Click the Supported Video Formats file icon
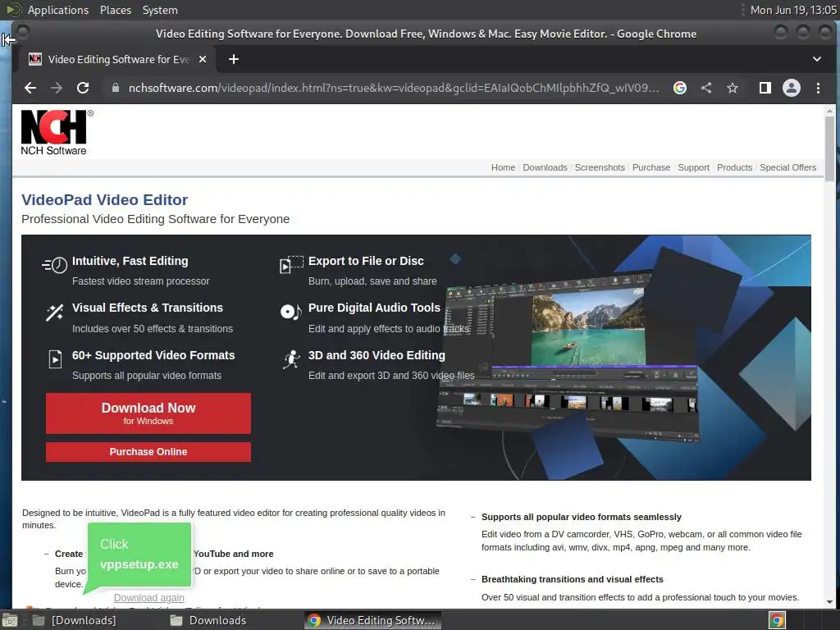This screenshot has width=840, height=630. tap(55, 359)
